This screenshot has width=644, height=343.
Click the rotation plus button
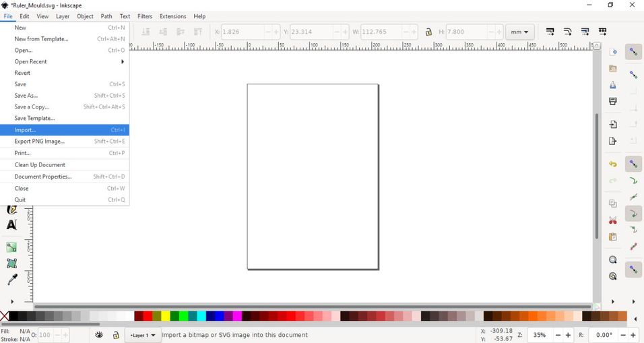point(633,335)
